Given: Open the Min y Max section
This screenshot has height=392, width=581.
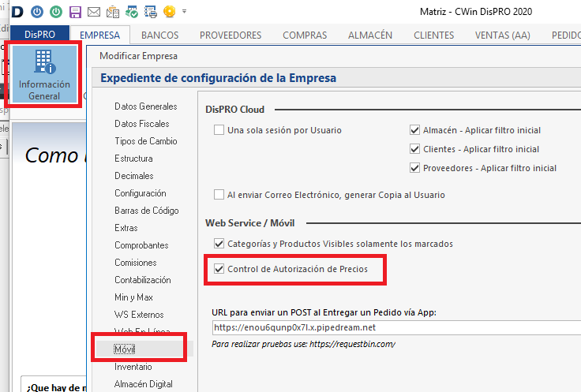Looking at the screenshot, I should [133, 297].
